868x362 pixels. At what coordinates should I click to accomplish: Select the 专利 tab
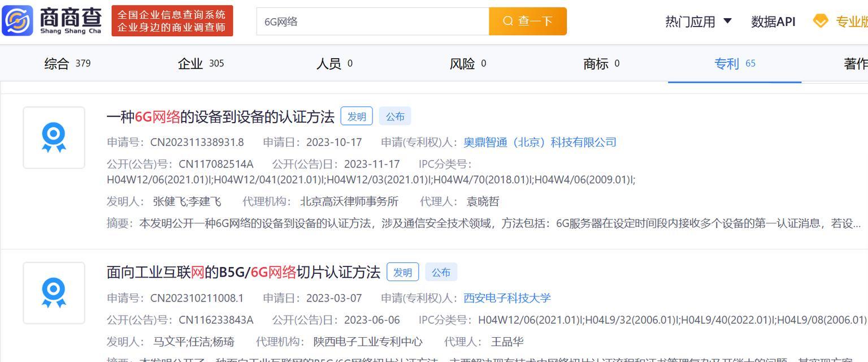click(x=734, y=63)
